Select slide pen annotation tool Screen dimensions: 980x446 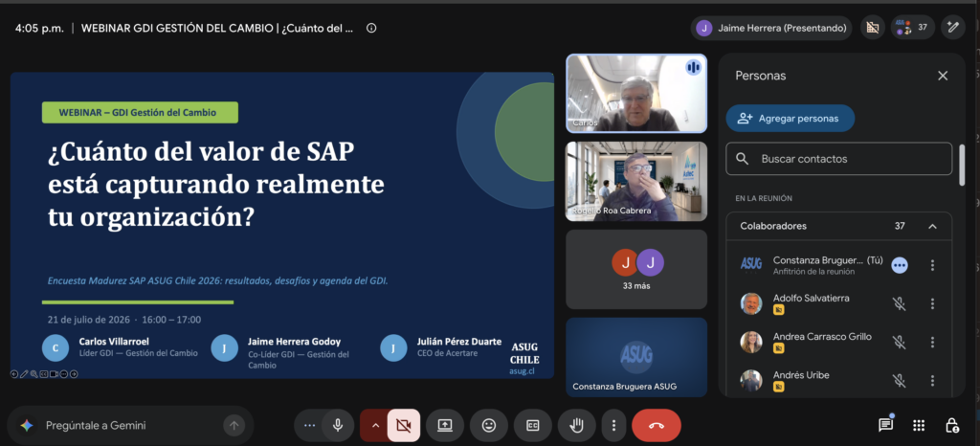click(24, 373)
